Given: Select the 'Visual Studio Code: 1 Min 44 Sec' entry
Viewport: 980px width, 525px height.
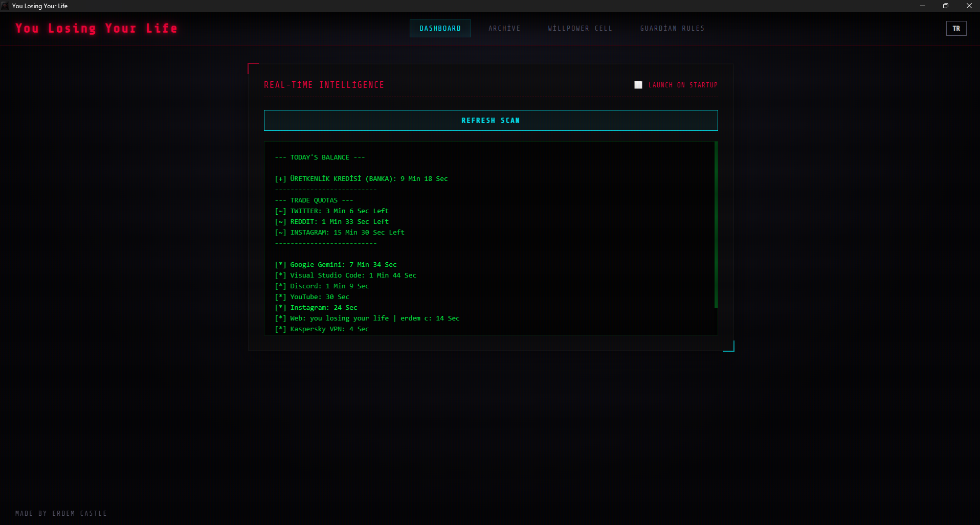Looking at the screenshot, I should (x=345, y=275).
